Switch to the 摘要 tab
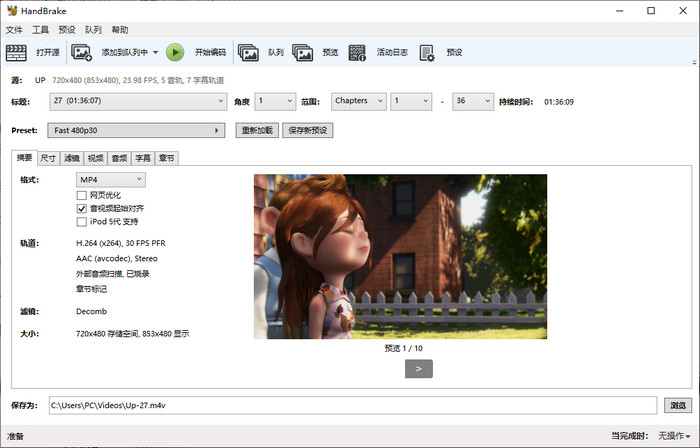The width and height of the screenshot is (700, 448). tap(24, 158)
